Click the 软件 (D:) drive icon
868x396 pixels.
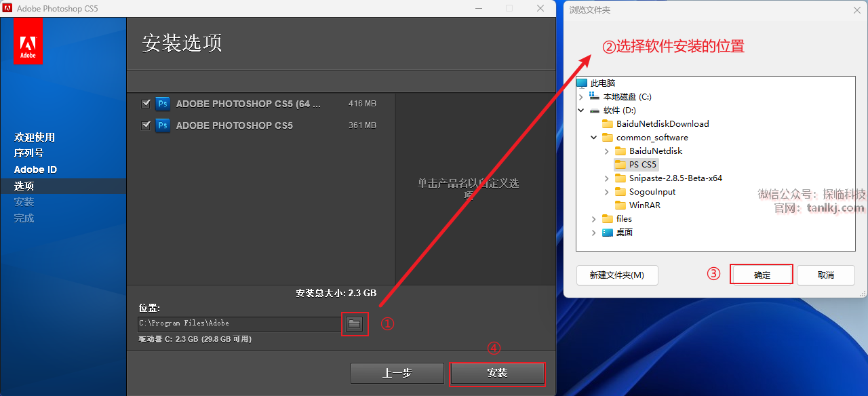tap(594, 110)
